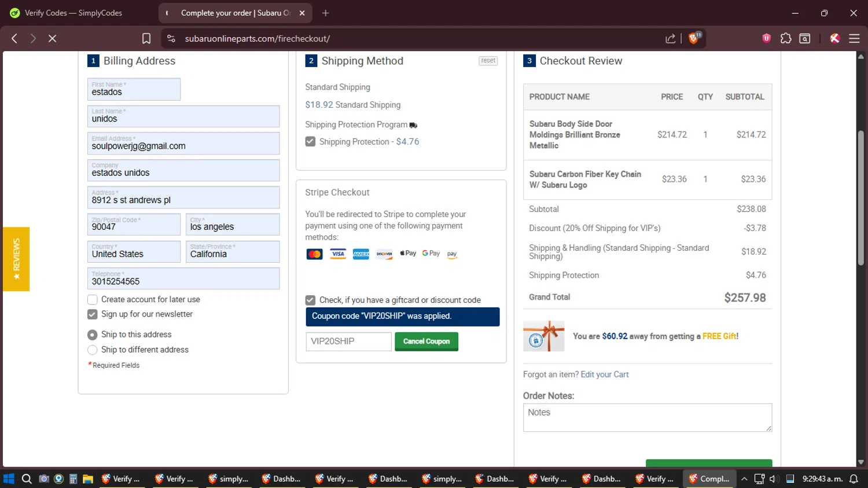Screen dimensions: 868x488
Task: Click the Mastercard payment icon
Action: 314,254
